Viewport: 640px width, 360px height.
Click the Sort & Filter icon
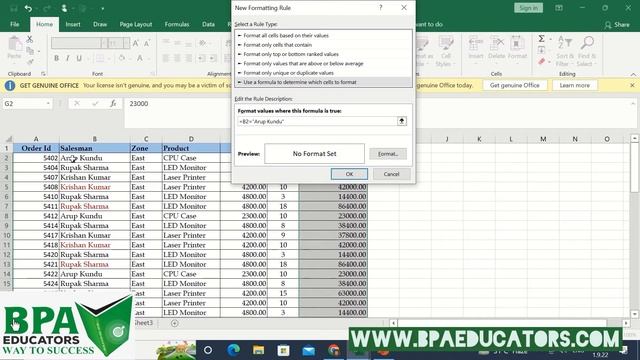pos(565,42)
